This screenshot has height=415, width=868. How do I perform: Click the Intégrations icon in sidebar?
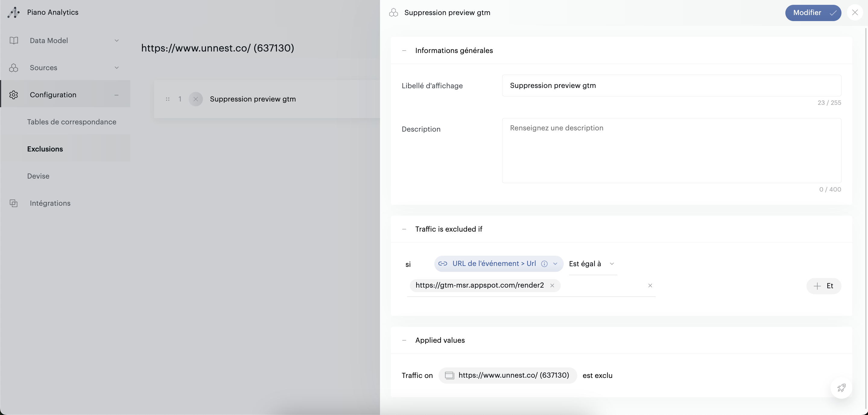tap(14, 203)
